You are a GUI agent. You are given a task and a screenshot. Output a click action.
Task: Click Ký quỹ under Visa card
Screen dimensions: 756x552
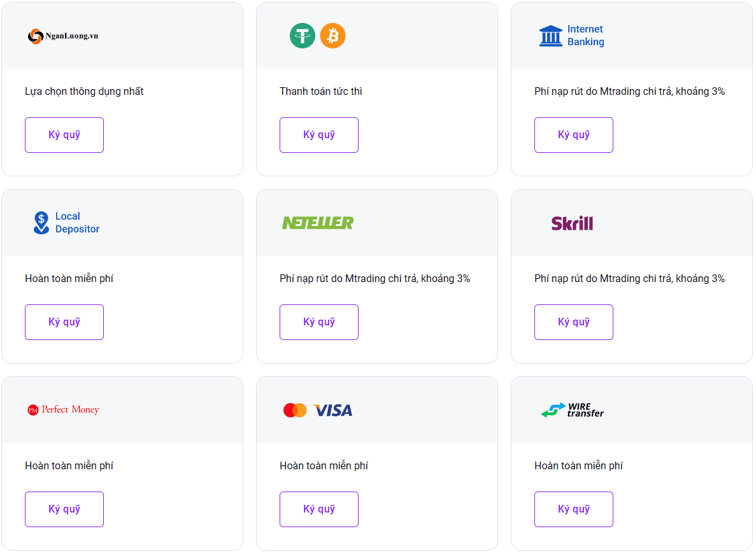pos(318,509)
